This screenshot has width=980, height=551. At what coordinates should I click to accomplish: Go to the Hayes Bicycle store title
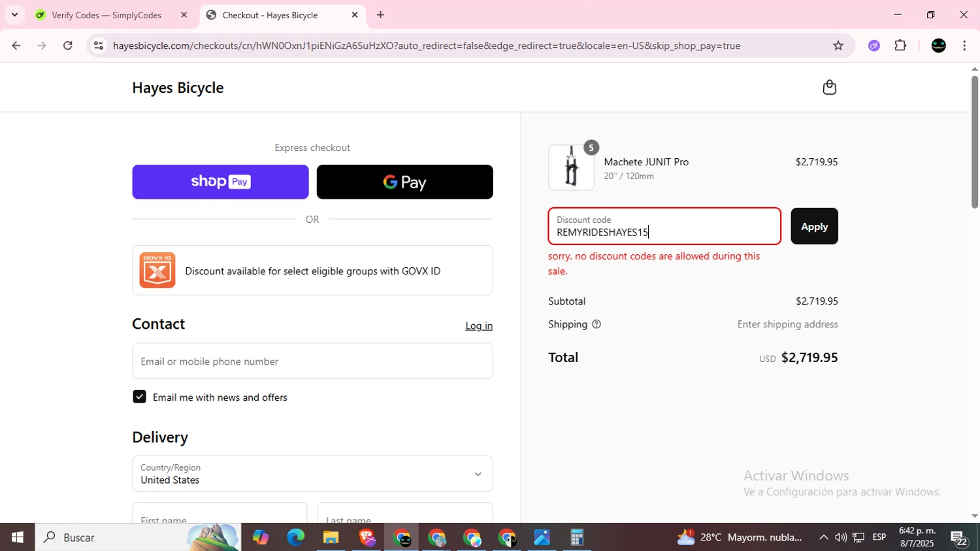tap(178, 88)
